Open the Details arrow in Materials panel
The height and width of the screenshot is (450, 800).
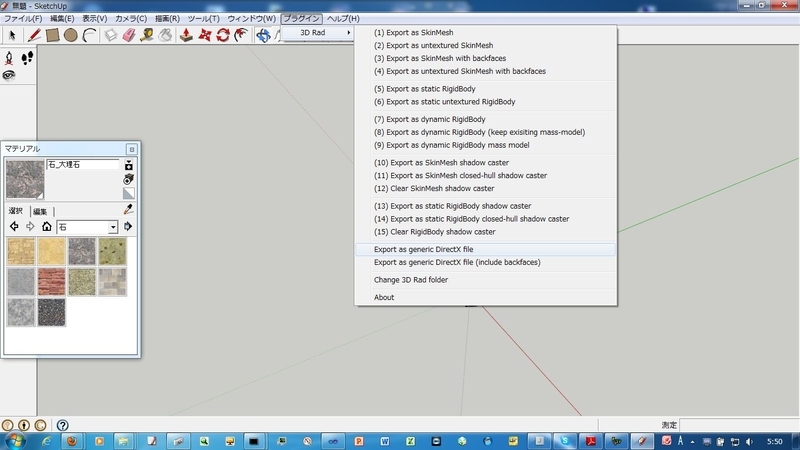(x=128, y=227)
